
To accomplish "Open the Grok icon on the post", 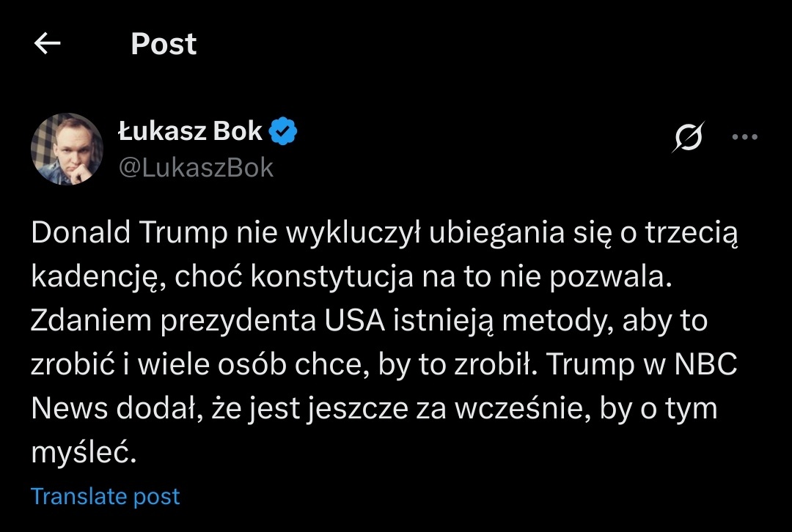I will 688,138.
